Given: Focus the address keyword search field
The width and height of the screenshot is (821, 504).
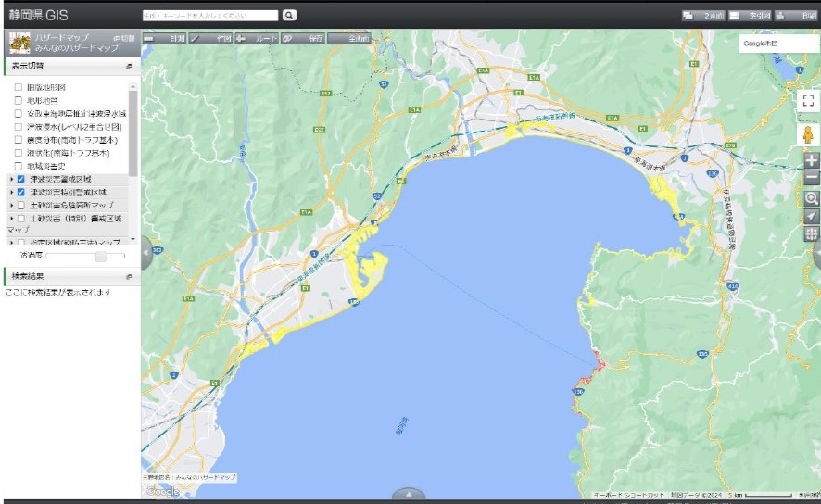Looking at the screenshot, I should 210,16.
